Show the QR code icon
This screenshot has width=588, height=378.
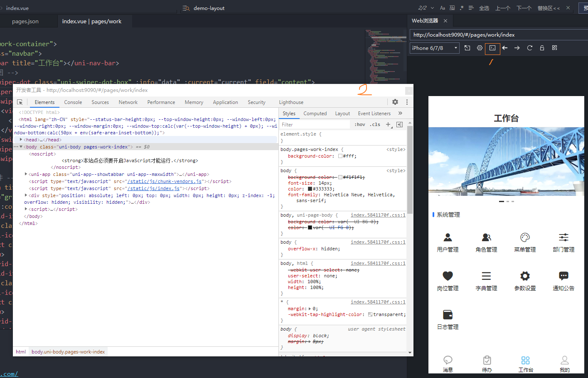[x=554, y=48]
